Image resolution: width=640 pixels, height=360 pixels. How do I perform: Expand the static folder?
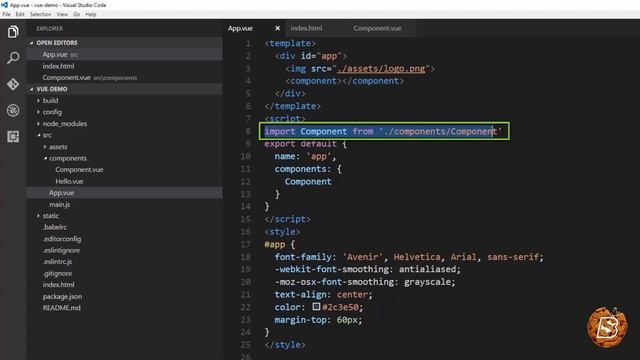51,216
